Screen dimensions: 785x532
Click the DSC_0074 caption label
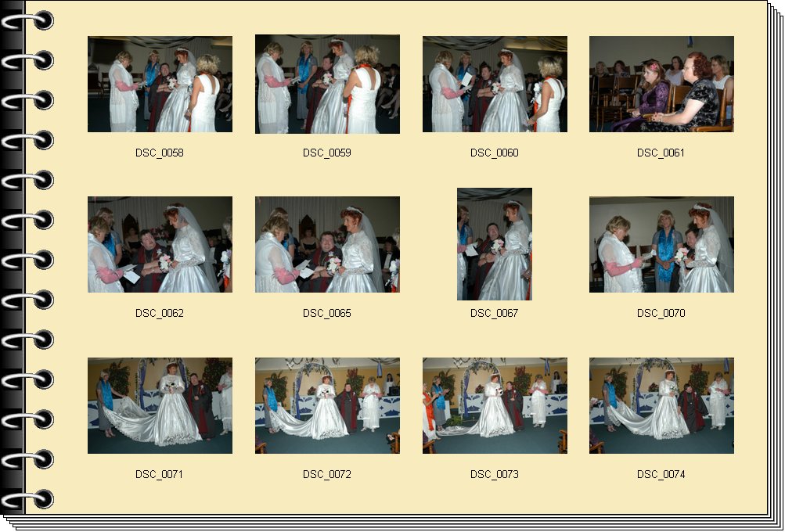click(x=661, y=474)
